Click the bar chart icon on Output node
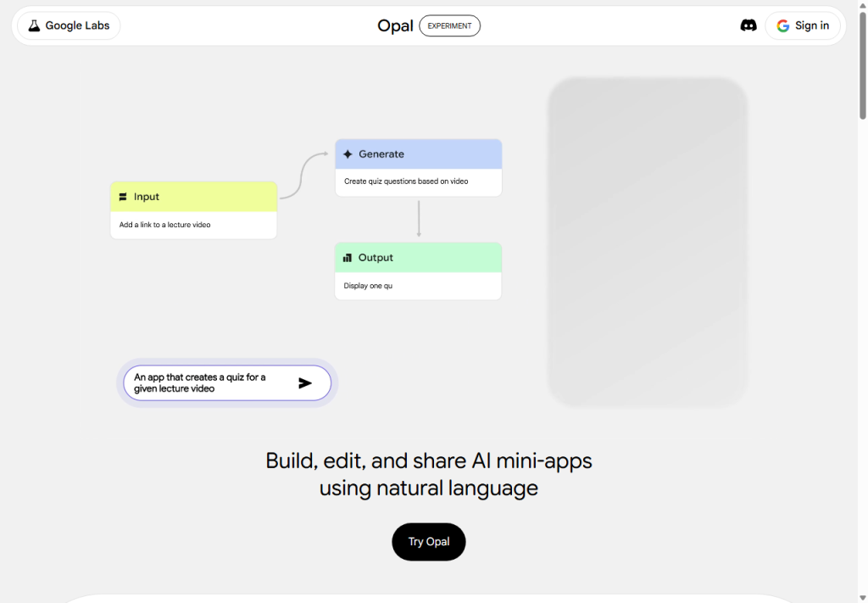 point(348,258)
